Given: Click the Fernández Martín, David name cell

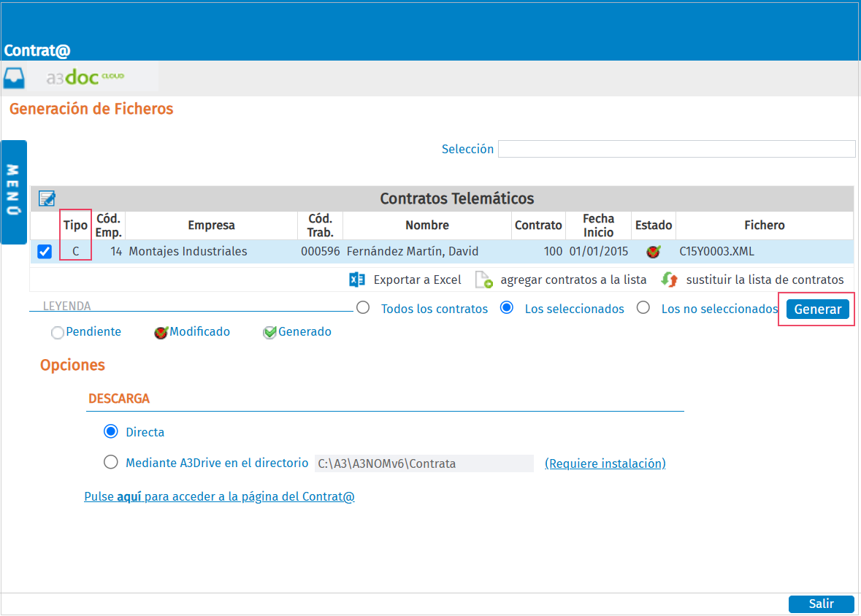Looking at the screenshot, I should click(x=413, y=252).
